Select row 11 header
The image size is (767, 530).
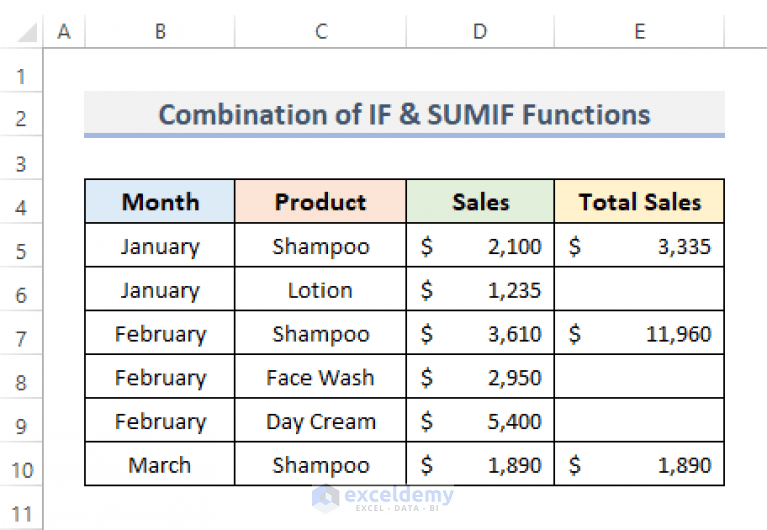21,508
